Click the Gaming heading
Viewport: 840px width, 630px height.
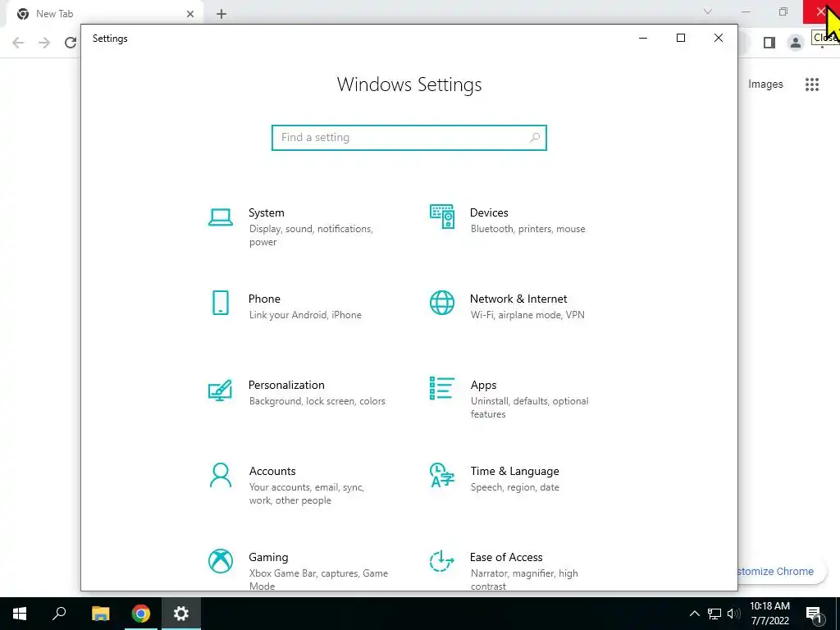pyautogui.click(x=268, y=557)
